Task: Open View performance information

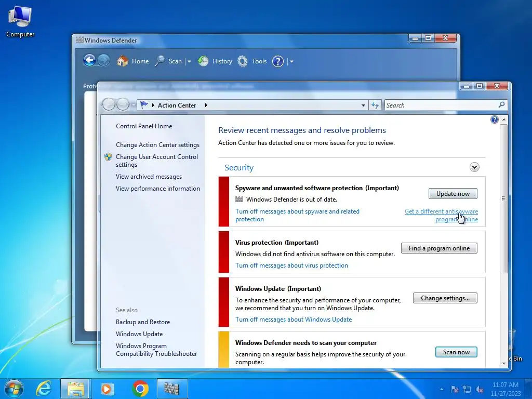Action: (x=158, y=188)
